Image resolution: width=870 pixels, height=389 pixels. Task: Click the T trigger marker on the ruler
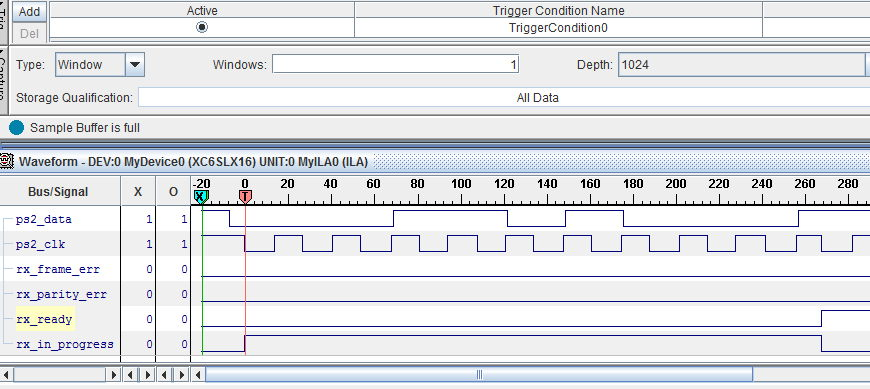[245, 196]
